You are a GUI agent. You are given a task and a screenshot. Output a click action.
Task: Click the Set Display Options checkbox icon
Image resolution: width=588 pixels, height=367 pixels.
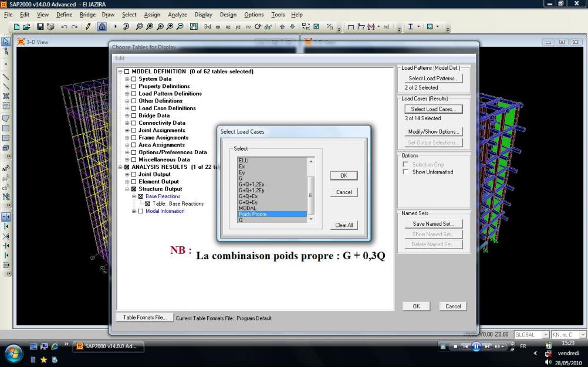[316, 26]
